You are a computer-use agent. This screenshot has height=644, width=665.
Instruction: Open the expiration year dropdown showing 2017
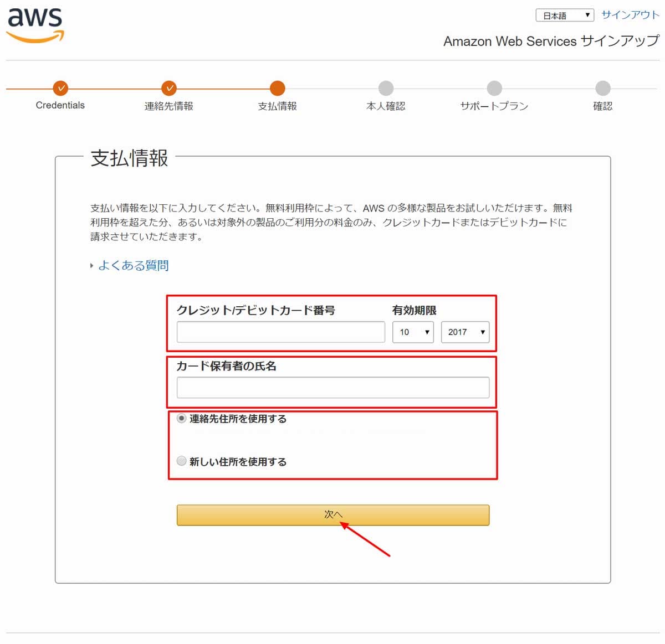click(x=465, y=332)
